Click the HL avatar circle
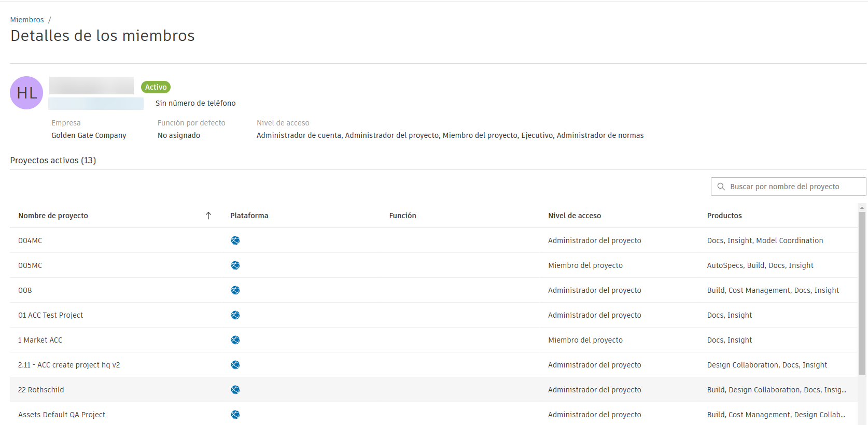 pyautogui.click(x=26, y=93)
